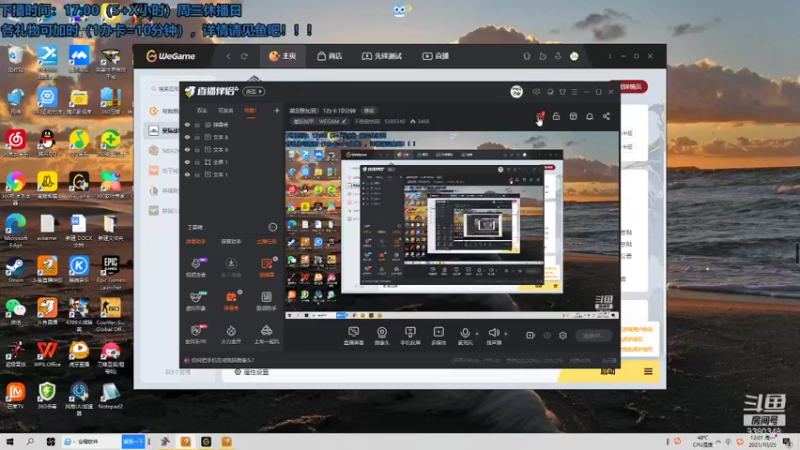The height and width of the screenshot is (450, 800).
Task: Open WeGame 直播 tab
Action: point(435,56)
